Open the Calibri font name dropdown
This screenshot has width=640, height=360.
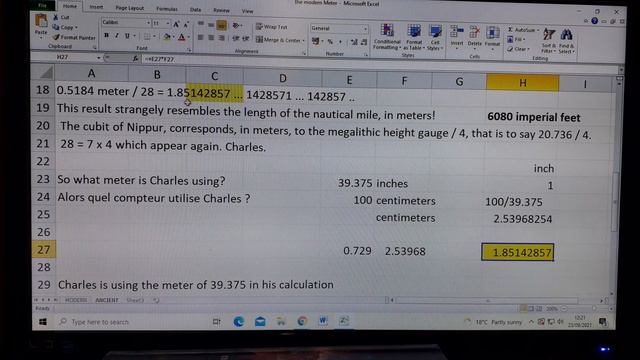pos(148,23)
